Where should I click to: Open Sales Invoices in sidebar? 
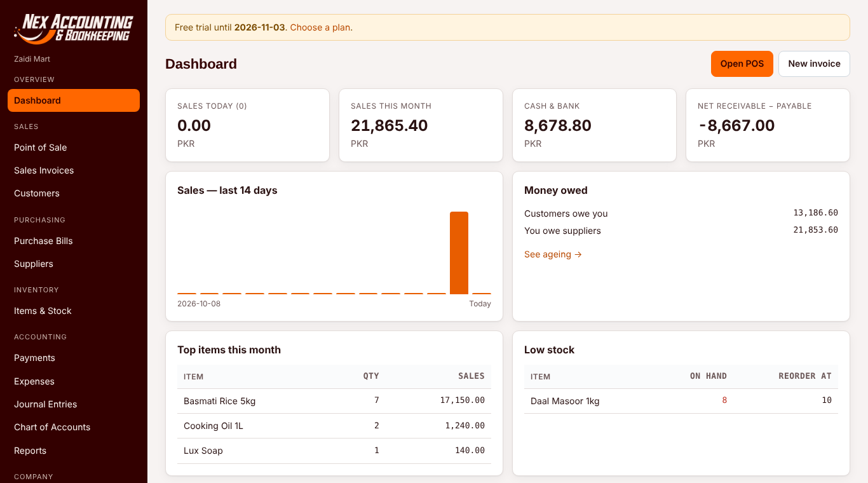[74, 170]
